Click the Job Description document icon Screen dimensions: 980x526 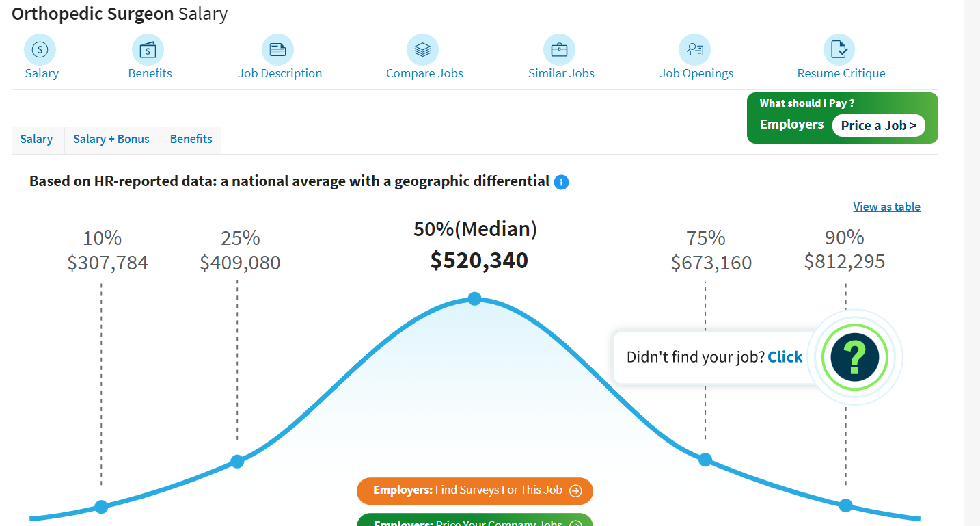click(x=277, y=50)
